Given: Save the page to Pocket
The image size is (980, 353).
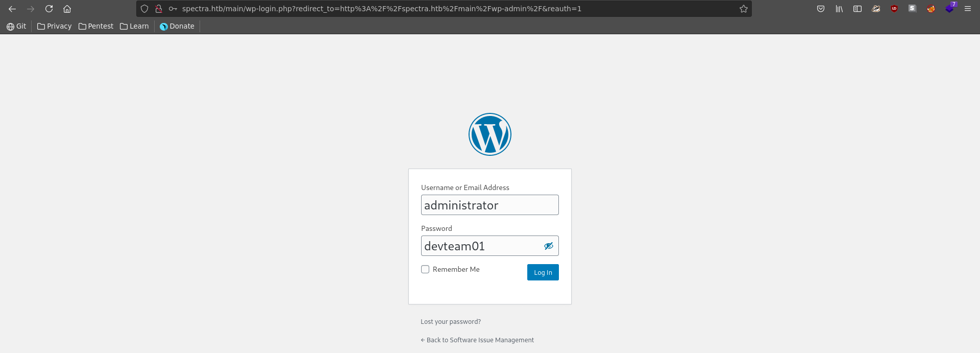Looking at the screenshot, I should (821, 9).
